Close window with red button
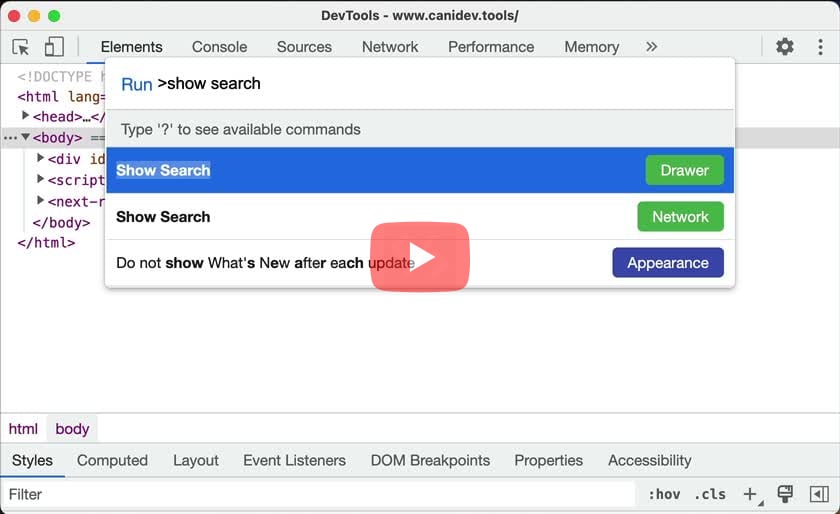 click(x=14, y=16)
